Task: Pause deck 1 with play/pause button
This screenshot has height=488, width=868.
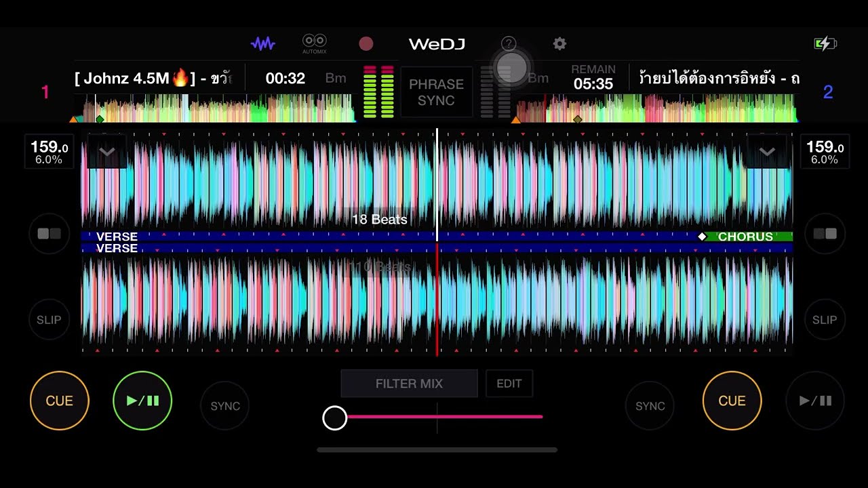Action: coord(142,401)
